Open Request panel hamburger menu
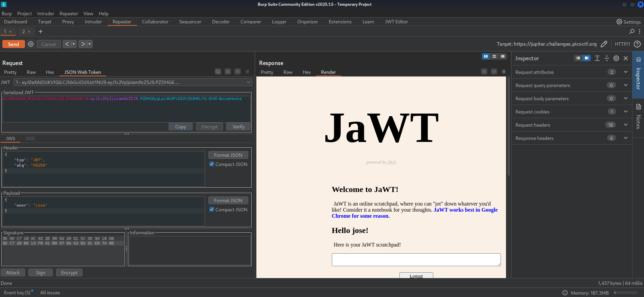 pos(247,71)
